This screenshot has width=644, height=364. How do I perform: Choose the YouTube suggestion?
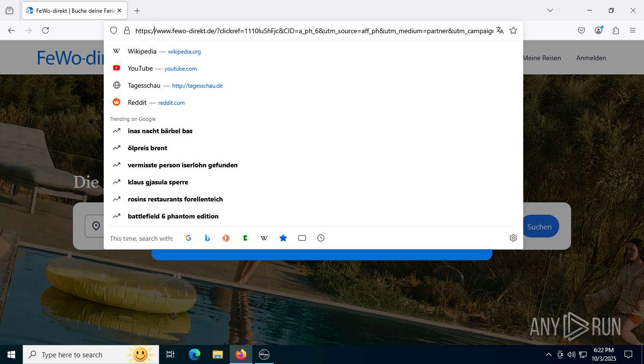pos(313,68)
